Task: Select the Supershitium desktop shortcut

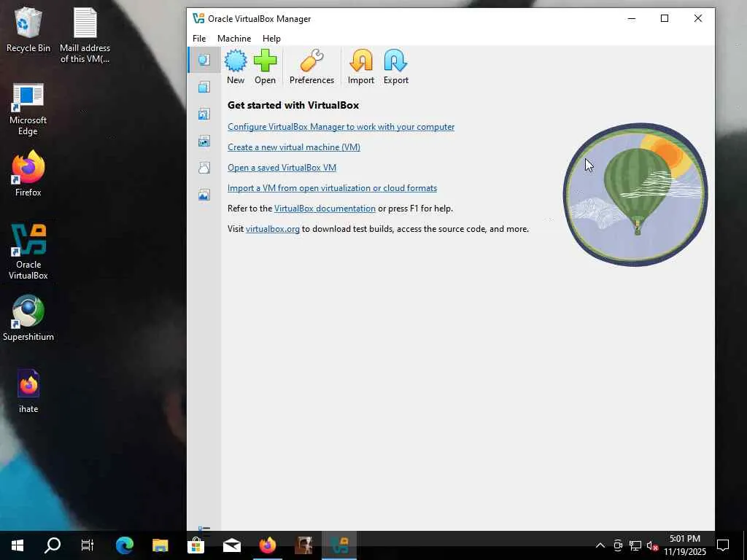Action: (28, 318)
